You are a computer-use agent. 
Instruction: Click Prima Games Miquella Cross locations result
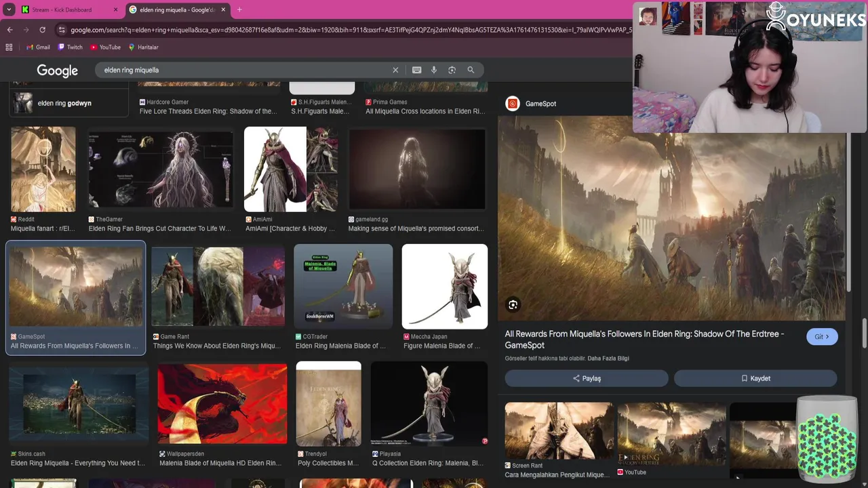click(425, 111)
